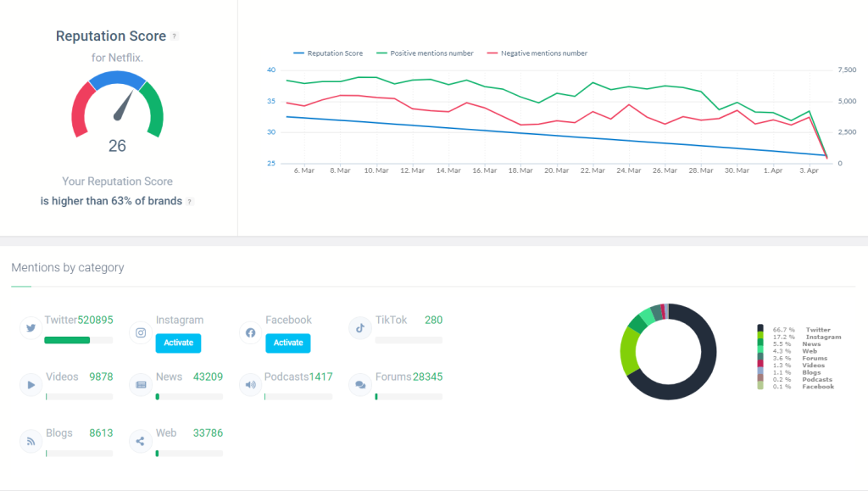Click the Instagram camera icon
Image resolution: width=868 pixels, height=491 pixels.
pos(141,332)
